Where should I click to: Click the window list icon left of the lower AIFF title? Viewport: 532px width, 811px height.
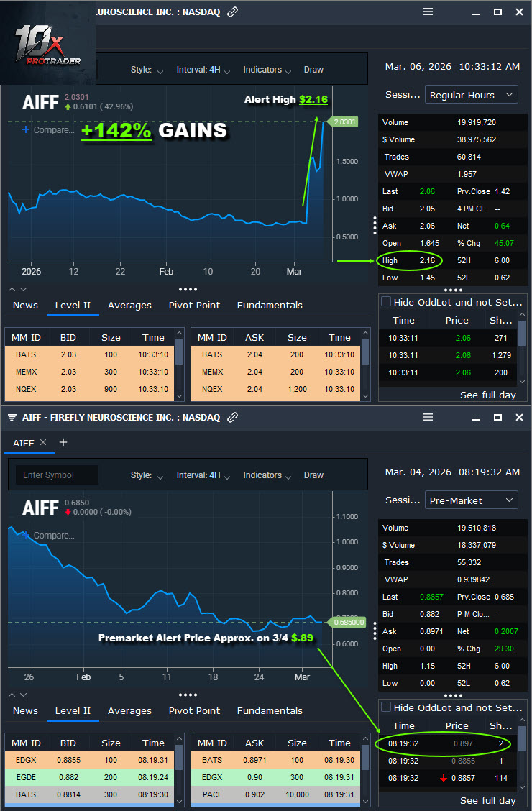click(12, 417)
